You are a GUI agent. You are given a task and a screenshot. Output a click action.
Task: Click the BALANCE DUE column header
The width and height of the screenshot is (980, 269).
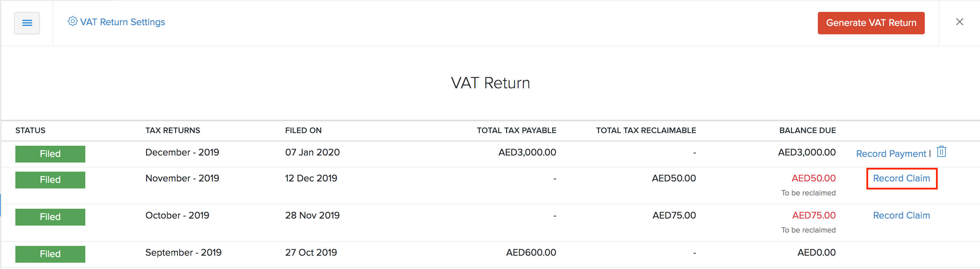click(x=807, y=130)
